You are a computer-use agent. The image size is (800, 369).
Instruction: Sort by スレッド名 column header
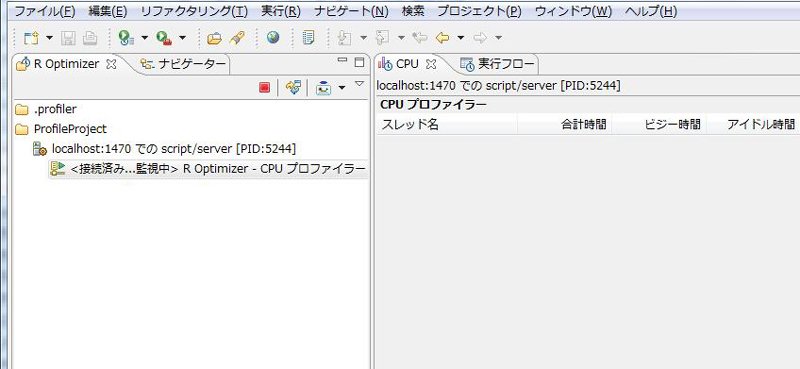[447, 125]
